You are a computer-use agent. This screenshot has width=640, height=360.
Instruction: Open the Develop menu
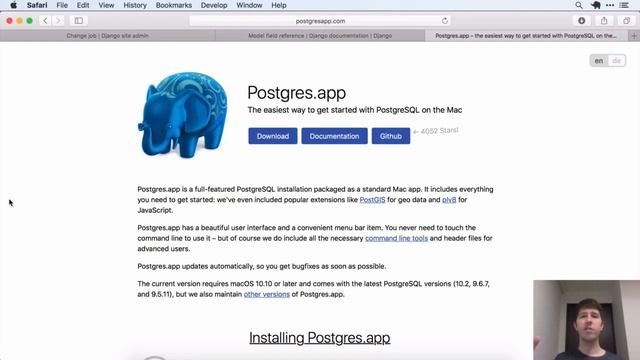coord(214,5)
